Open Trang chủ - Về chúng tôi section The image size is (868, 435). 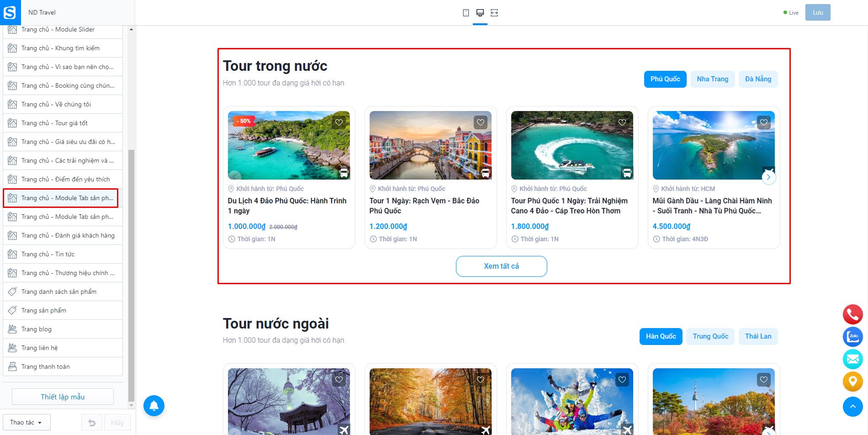63,104
